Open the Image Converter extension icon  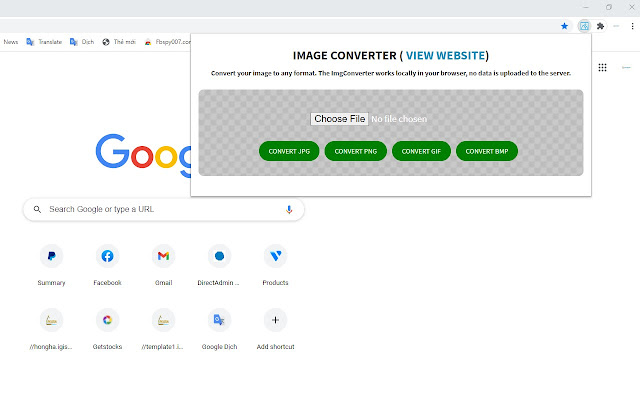pos(584,26)
